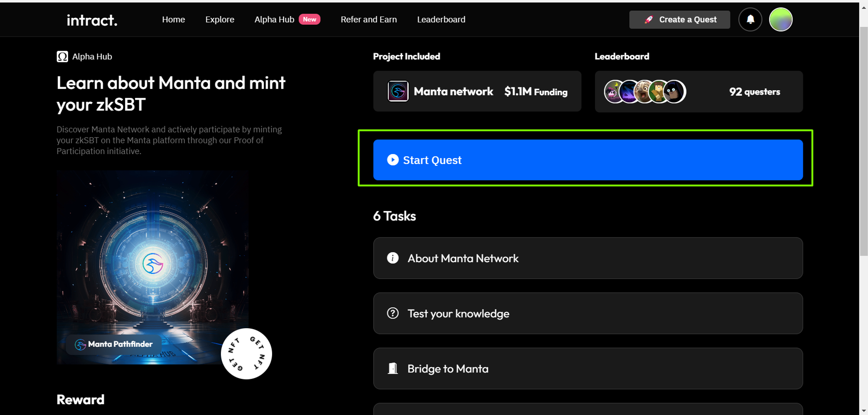Click the rocket icon in Create a Quest
This screenshot has height=415, width=868.
(x=649, y=20)
